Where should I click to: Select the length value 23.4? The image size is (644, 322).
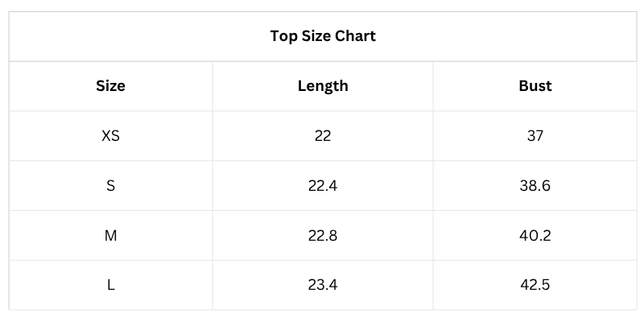[x=323, y=285]
